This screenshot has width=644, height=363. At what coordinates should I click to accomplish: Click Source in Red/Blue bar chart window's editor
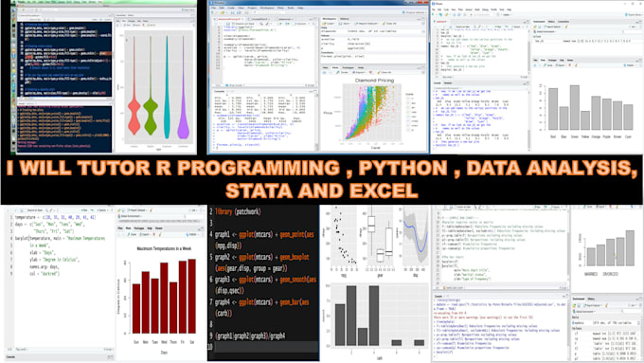pos(517,27)
